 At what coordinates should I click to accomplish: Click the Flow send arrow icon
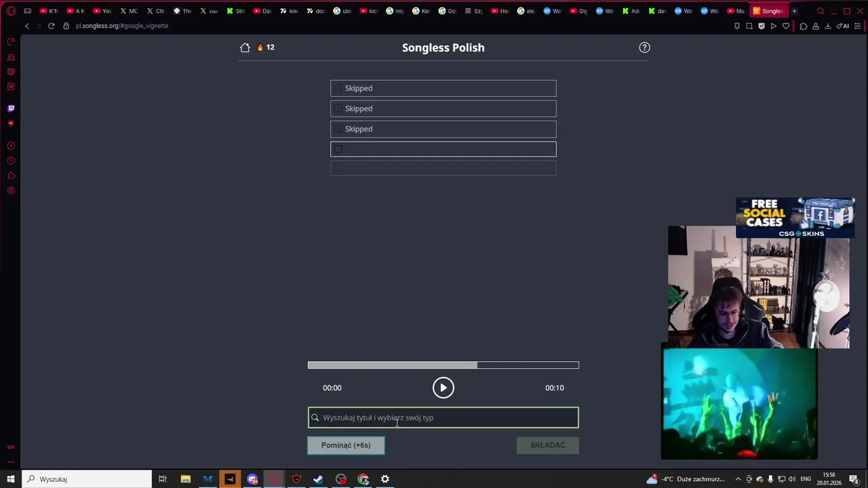774,26
